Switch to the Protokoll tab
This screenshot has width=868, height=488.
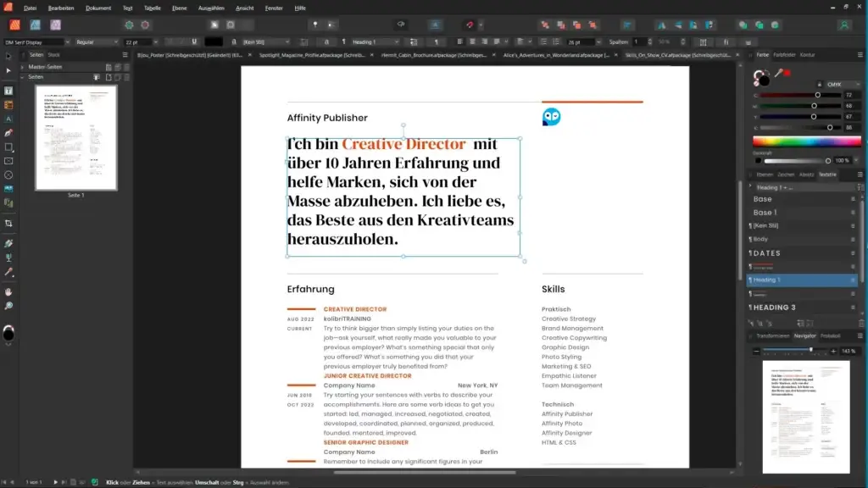click(x=830, y=335)
